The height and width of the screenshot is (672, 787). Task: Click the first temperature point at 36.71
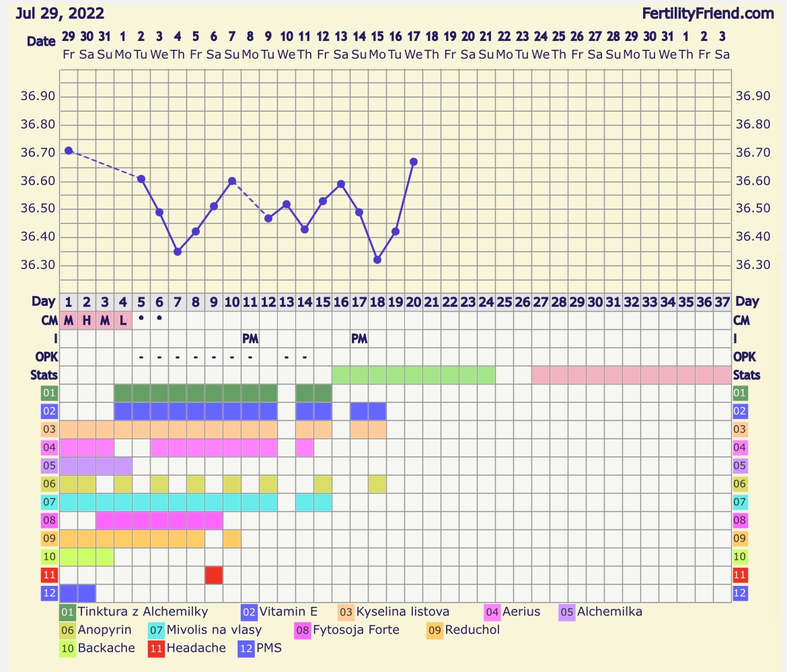(69, 151)
